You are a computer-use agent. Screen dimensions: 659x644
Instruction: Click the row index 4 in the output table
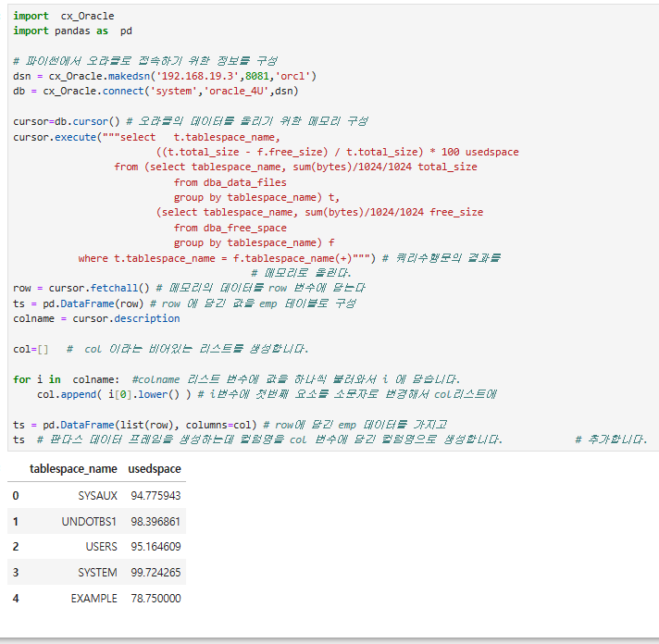click(16, 599)
